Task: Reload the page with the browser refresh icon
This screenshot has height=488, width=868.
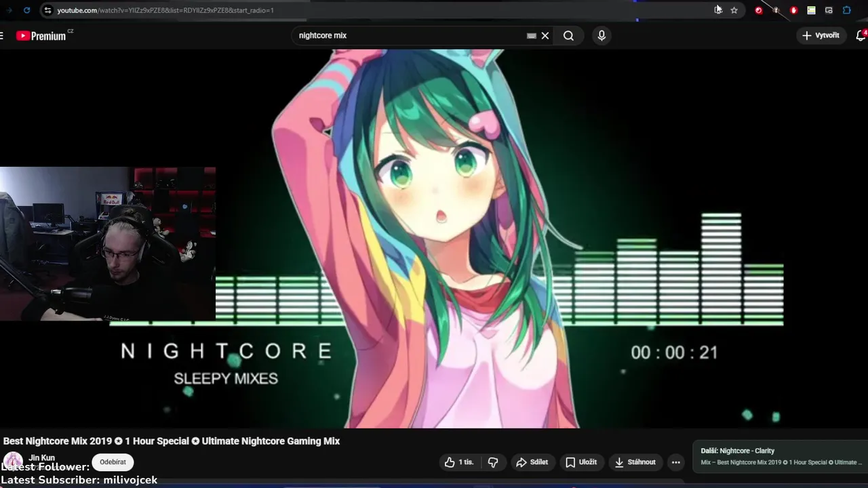Action: (26, 10)
